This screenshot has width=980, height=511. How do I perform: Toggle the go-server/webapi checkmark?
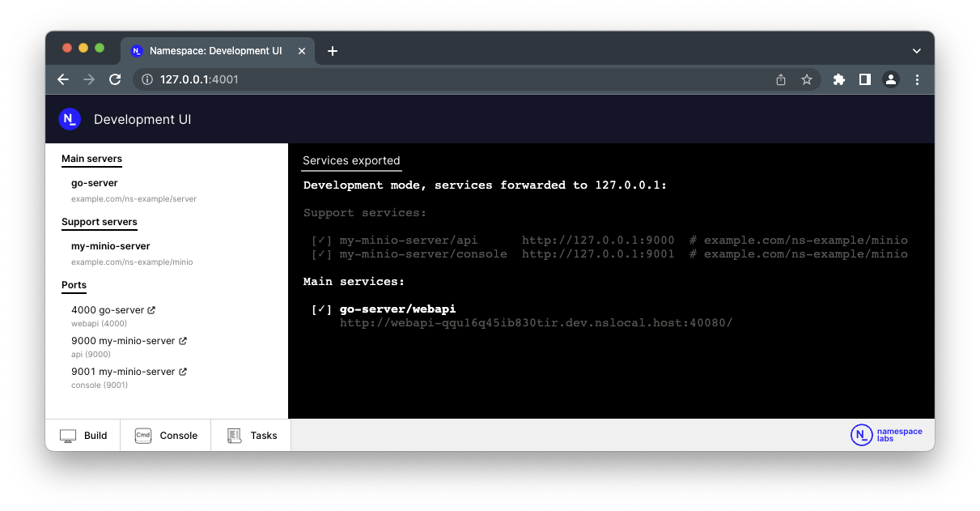(x=321, y=309)
